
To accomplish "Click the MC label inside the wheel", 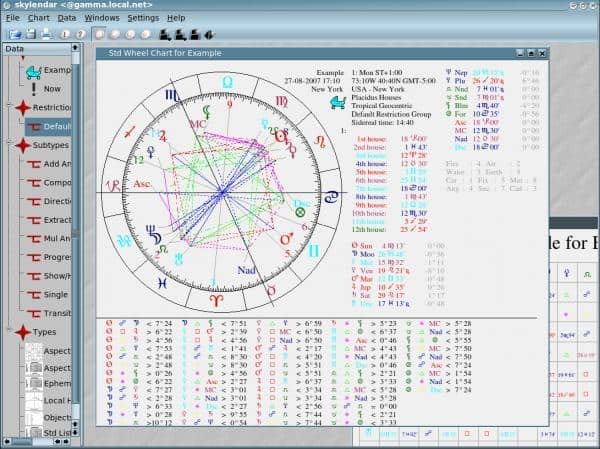I will (x=198, y=124).
